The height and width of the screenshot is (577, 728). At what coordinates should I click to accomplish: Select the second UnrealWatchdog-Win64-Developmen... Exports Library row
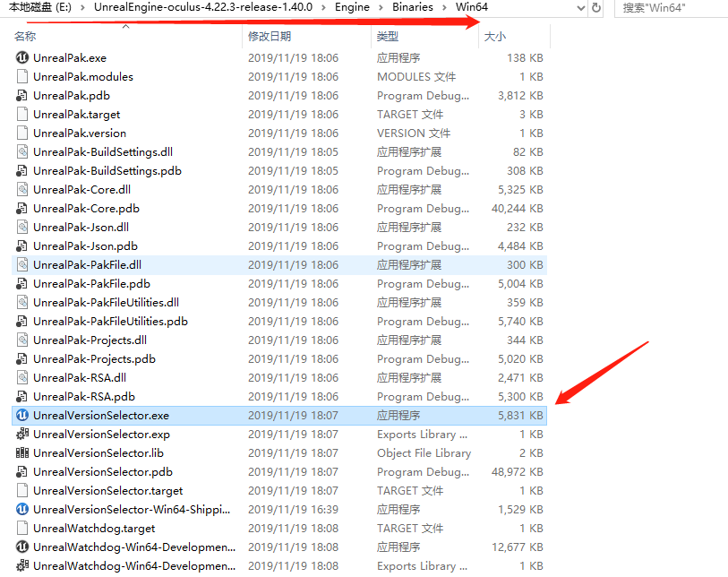click(279, 566)
